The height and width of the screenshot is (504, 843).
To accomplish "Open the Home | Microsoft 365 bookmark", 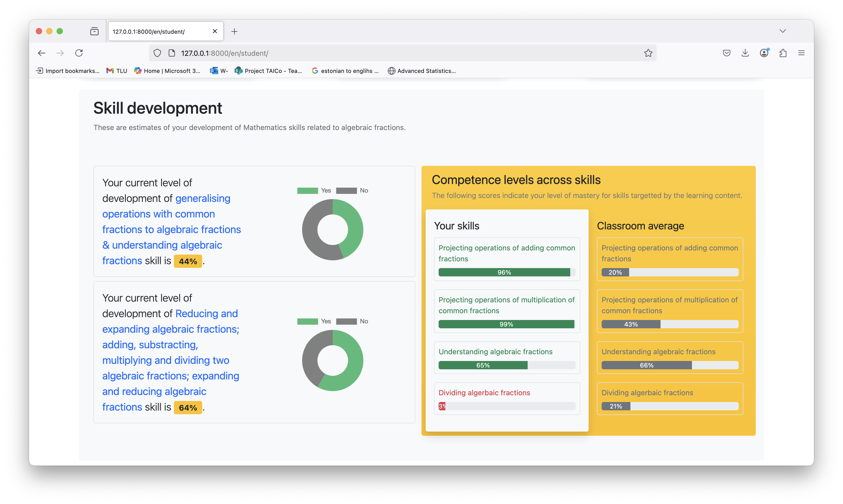I will point(167,71).
